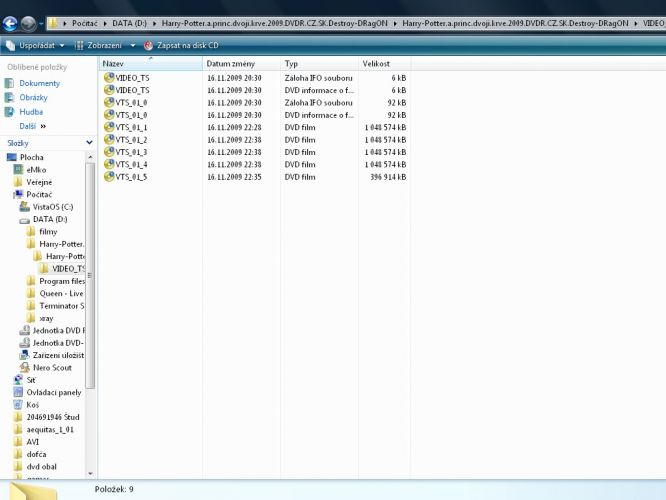The width and height of the screenshot is (666, 500).
Task: Click the Obrázky icon in favorites
Action: pyautogui.click(x=9, y=98)
